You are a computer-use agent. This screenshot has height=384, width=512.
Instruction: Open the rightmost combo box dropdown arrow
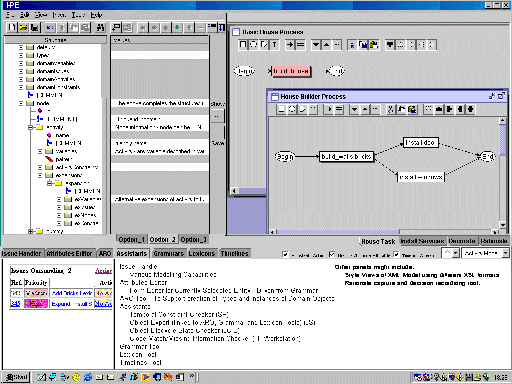tap(506, 253)
